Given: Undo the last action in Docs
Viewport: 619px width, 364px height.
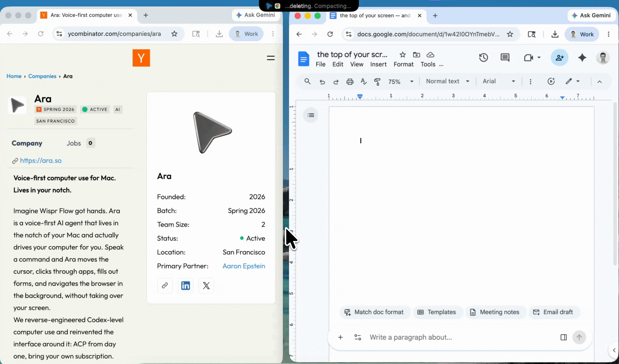Looking at the screenshot, I should [x=322, y=82].
